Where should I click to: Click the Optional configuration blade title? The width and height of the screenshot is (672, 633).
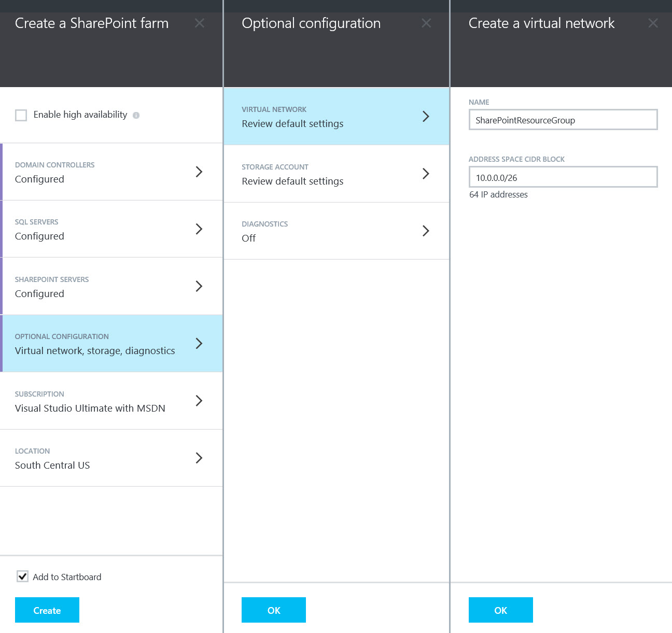(x=311, y=23)
